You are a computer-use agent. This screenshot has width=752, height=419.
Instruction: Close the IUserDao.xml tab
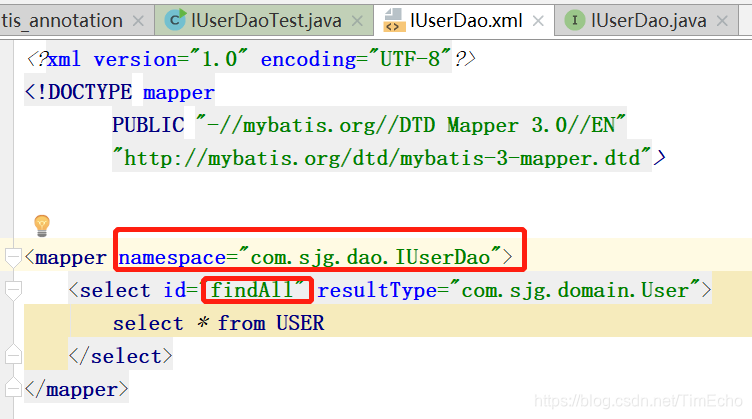[538, 21]
